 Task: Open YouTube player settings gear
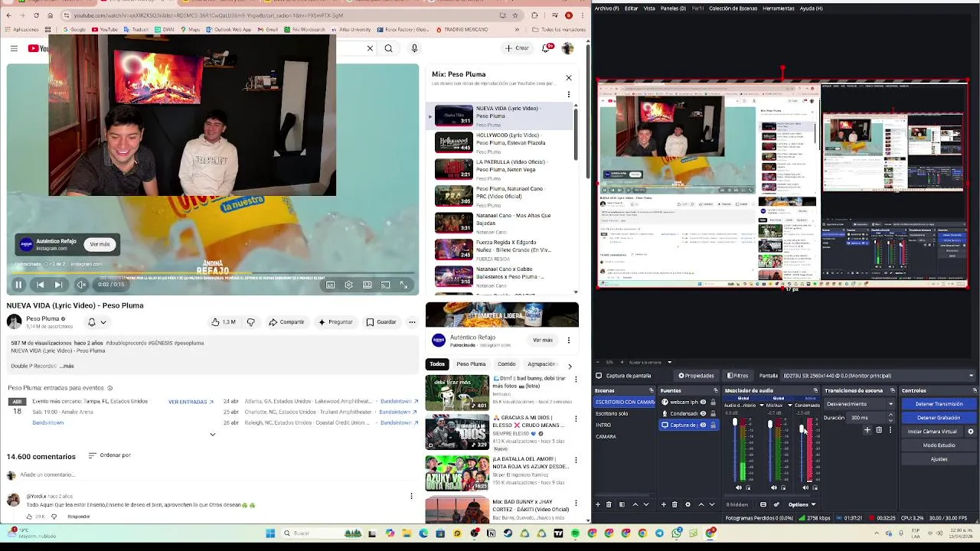[348, 285]
